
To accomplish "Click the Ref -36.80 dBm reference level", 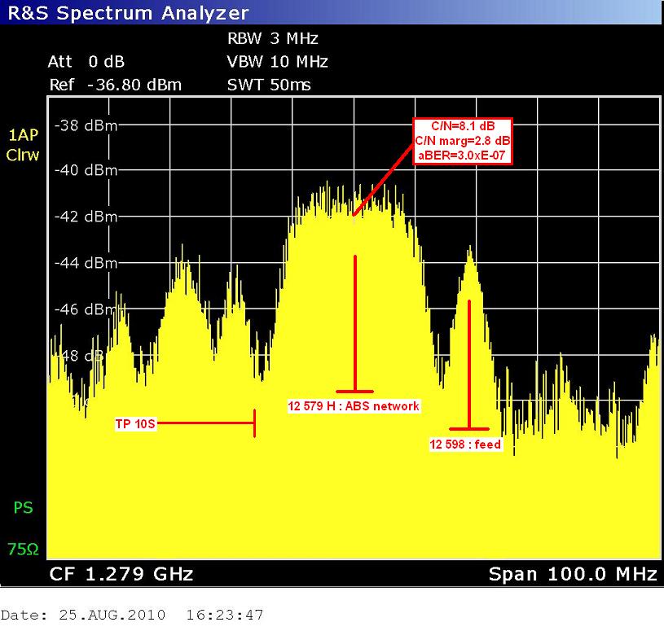I will (115, 85).
